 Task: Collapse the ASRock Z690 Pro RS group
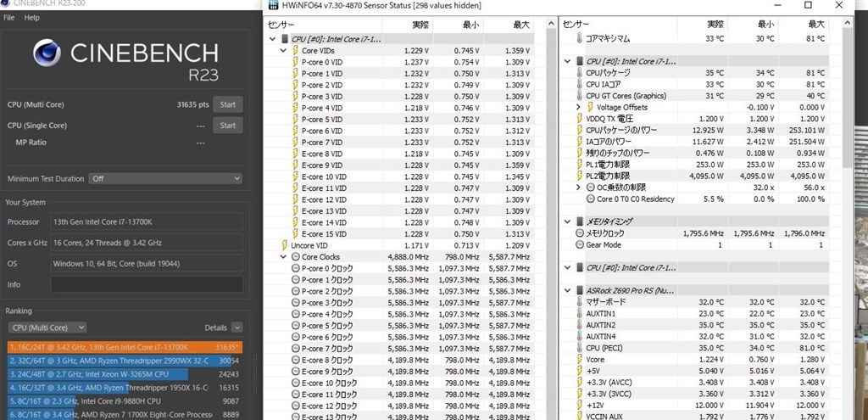(567, 290)
